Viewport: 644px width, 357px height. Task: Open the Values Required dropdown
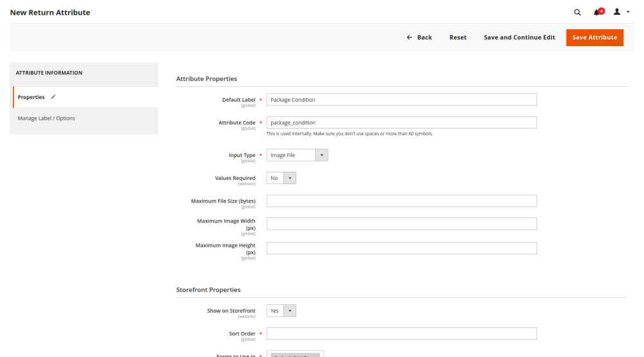[x=281, y=178]
